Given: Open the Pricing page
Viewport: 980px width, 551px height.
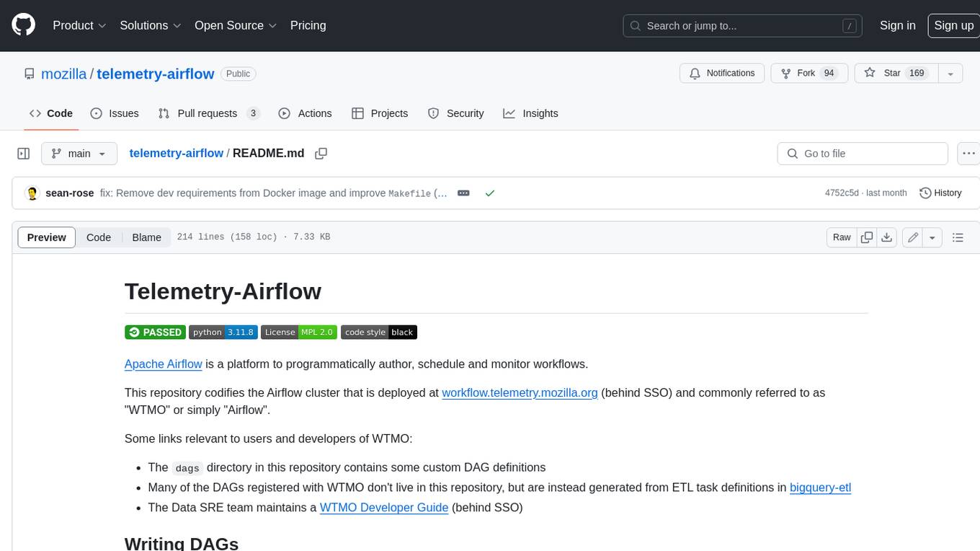Looking at the screenshot, I should click(308, 25).
